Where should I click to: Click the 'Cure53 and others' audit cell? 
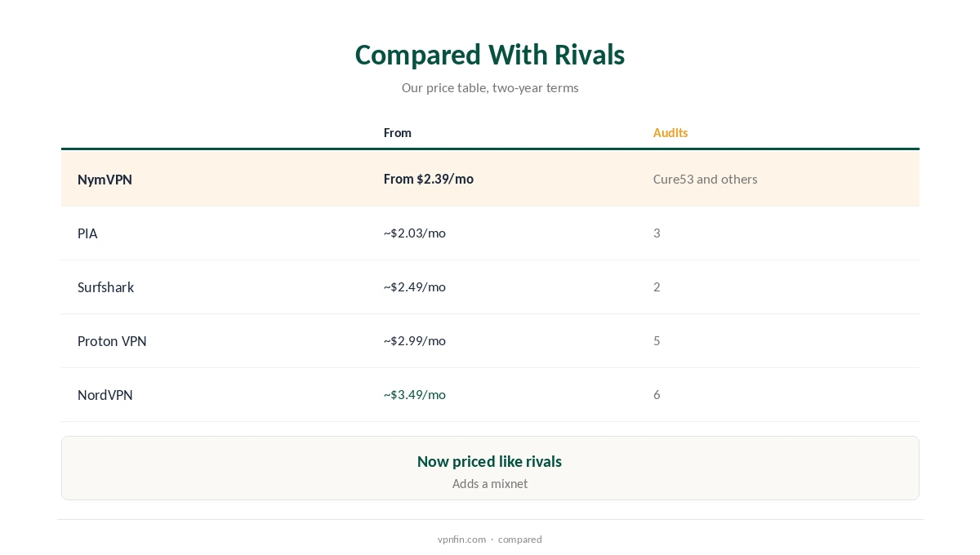click(x=706, y=179)
